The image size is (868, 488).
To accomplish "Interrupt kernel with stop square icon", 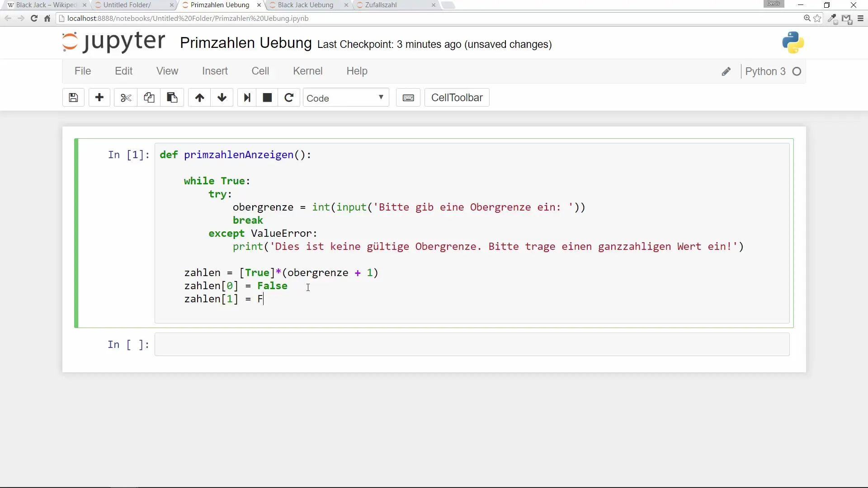I will [267, 98].
